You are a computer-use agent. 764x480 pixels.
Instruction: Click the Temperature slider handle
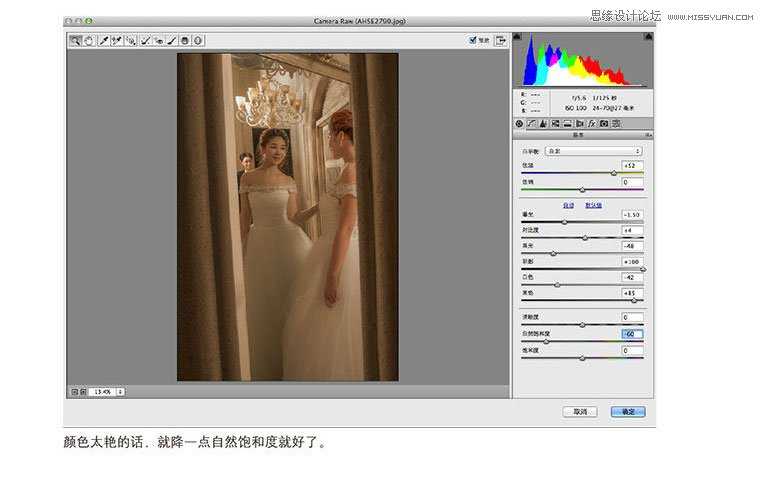click(x=613, y=173)
